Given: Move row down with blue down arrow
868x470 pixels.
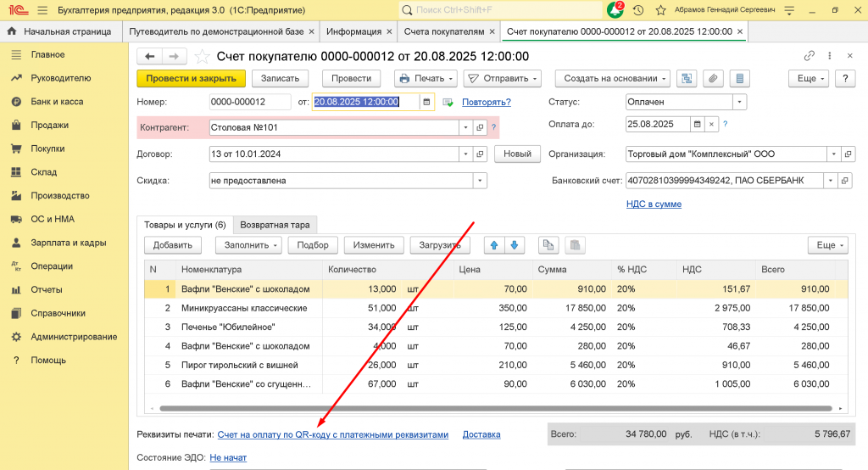Looking at the screenshot, I should point(515,245).
